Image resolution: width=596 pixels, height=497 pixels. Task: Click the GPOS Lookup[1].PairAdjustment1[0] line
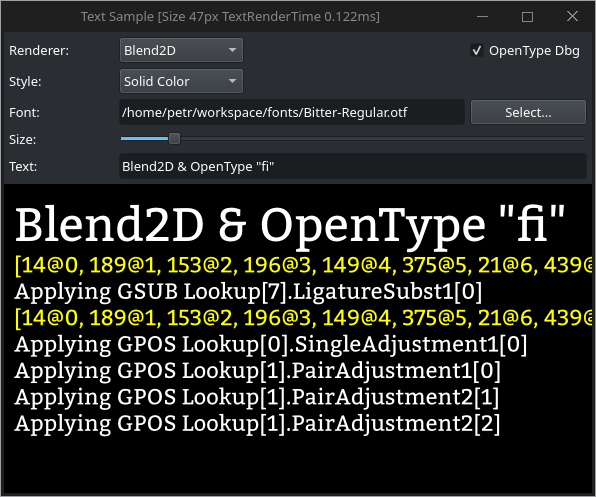coord(257,371)
